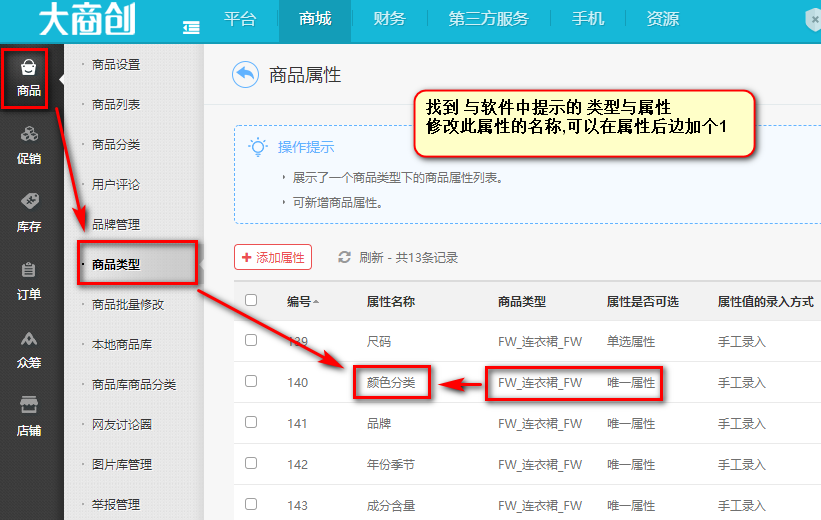Check the box for row 143 成分含量
This screenshot has height=520, width=821.
coord(251,504)
